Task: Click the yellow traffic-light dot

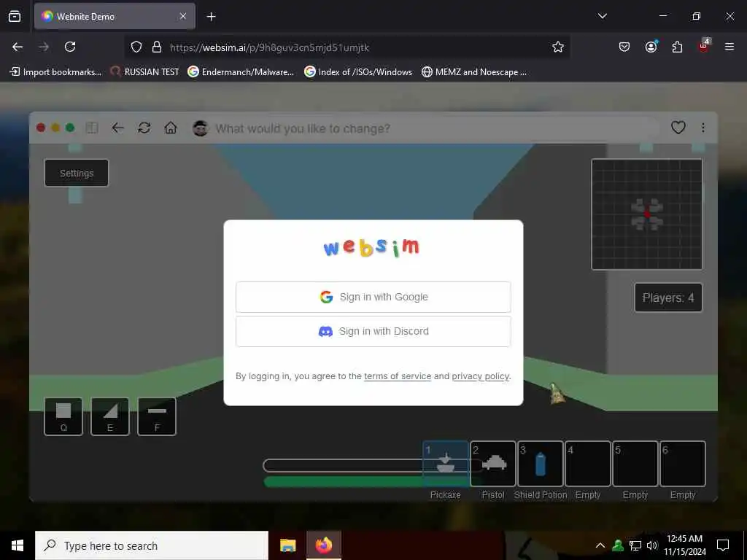Action: [x=55, y=128]
